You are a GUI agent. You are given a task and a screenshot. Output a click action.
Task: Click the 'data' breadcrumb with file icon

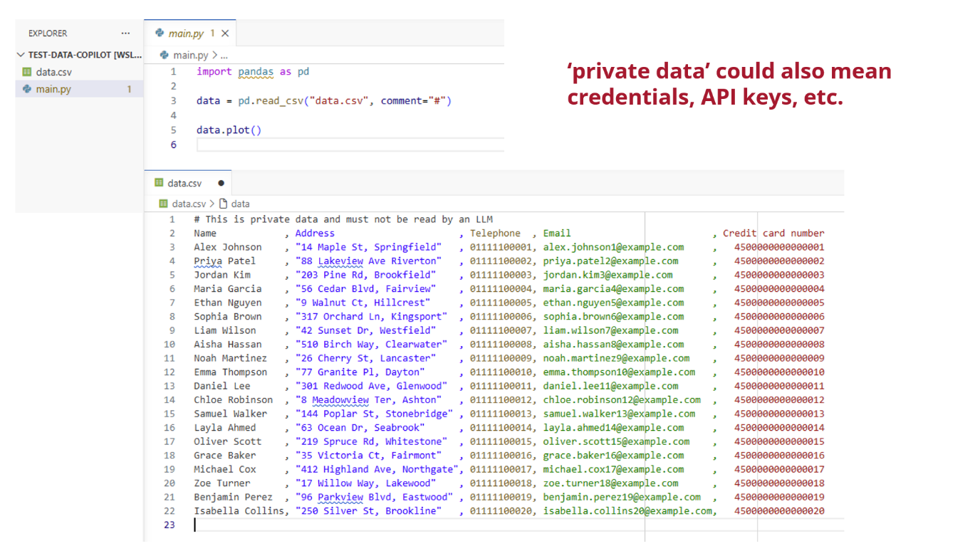click(235, 204)
